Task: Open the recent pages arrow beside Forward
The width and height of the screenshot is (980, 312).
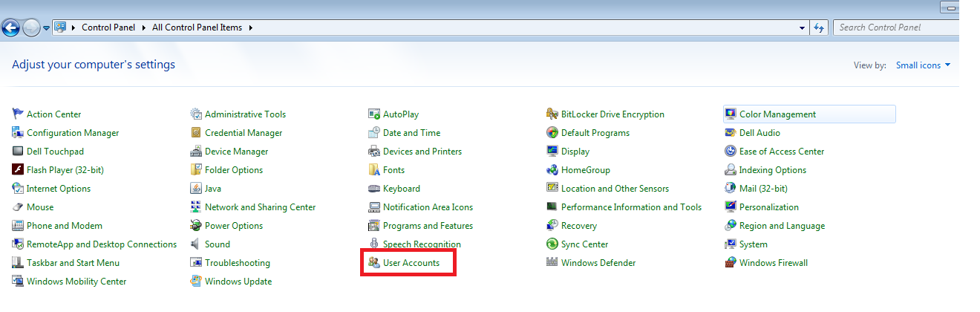Action: click(x=46, y=27)
